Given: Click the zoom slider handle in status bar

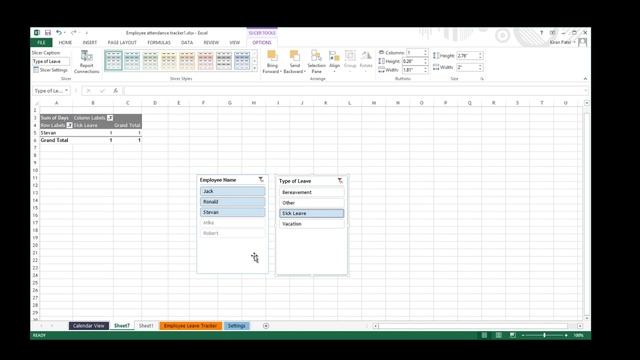Looking at the screenshot, I should [x=544, y=335].
